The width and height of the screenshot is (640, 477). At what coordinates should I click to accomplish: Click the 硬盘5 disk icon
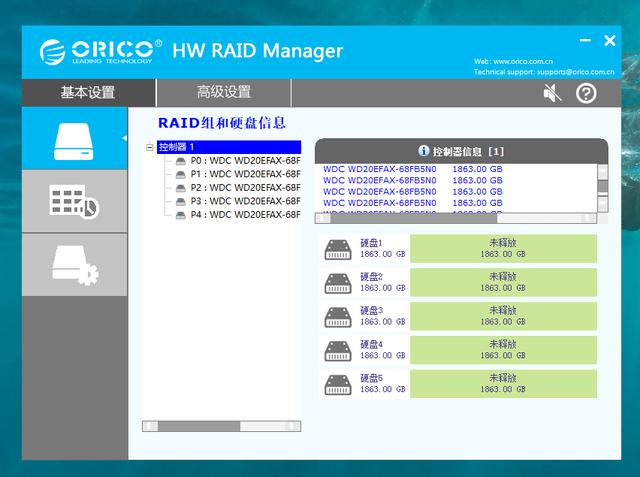338,385
